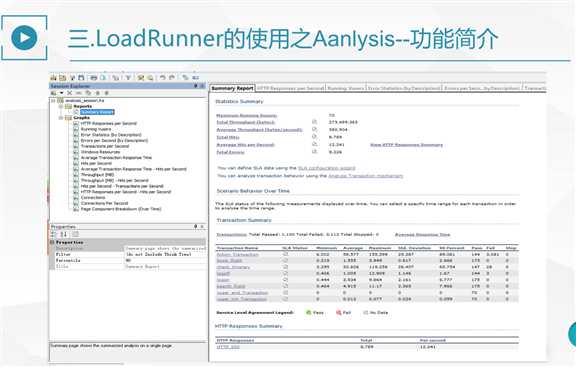Click the Transaction Name column header
This screenshot has height=367, width=576.
coord(237,248)
